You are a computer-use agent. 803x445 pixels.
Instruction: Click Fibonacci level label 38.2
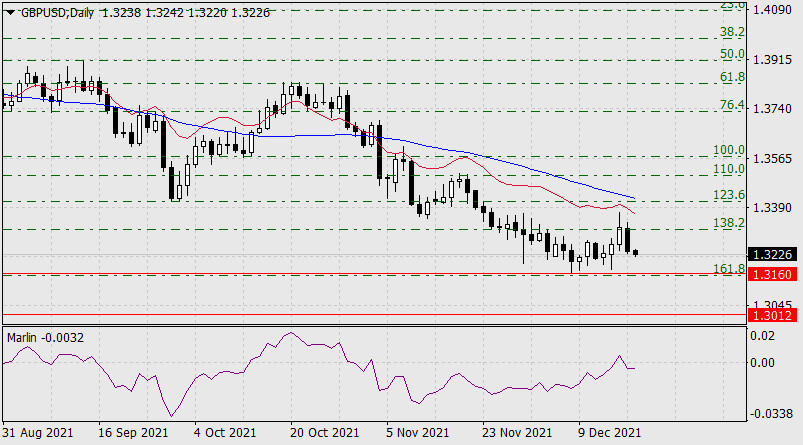click(732, 32)
